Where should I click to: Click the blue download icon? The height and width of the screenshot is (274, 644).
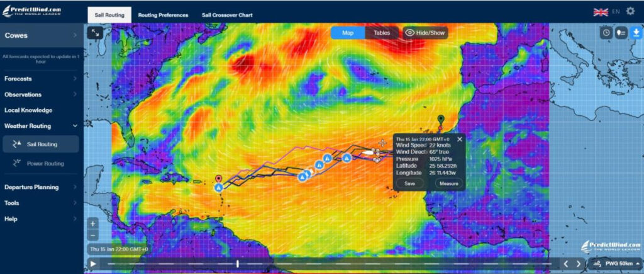(x=636, y=33)
